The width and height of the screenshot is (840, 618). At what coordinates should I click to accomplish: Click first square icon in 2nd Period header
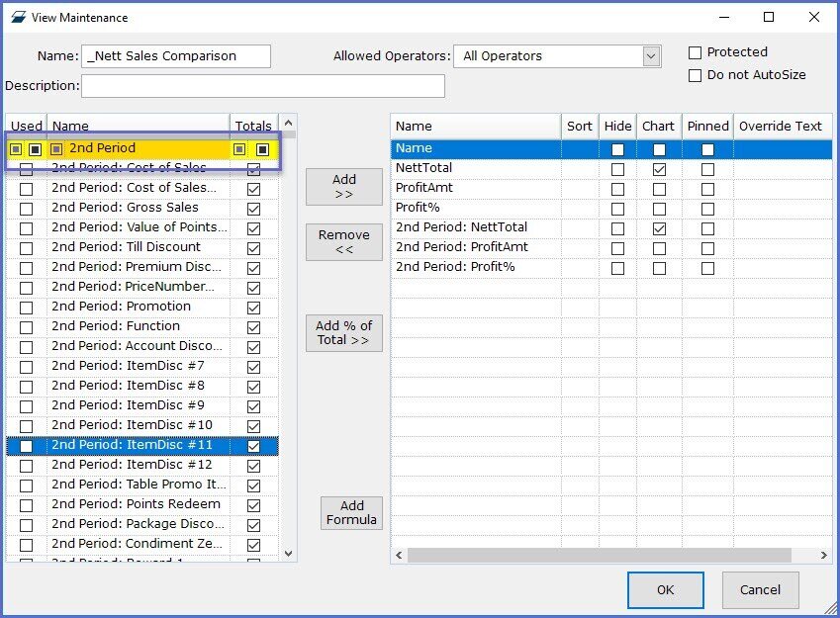[x=16, y=149]
